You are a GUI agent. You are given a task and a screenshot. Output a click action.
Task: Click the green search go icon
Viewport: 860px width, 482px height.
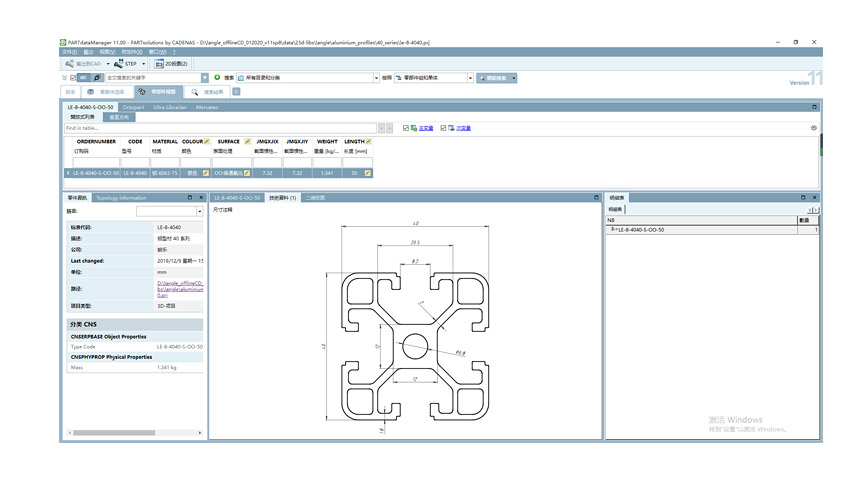coord(218,77)
